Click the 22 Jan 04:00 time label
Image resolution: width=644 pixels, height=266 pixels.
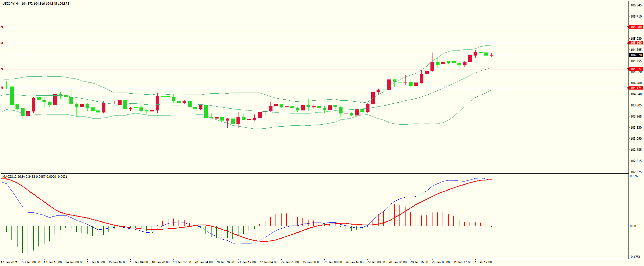268,262
